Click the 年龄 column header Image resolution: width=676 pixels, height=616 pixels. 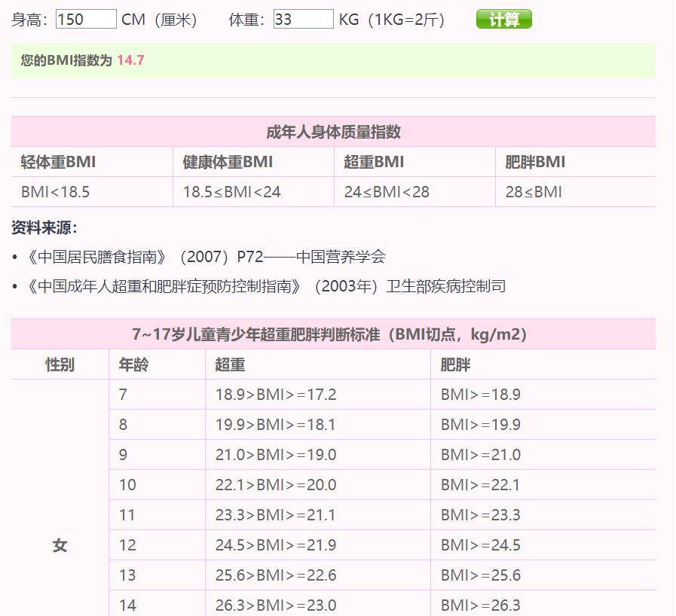133,365
